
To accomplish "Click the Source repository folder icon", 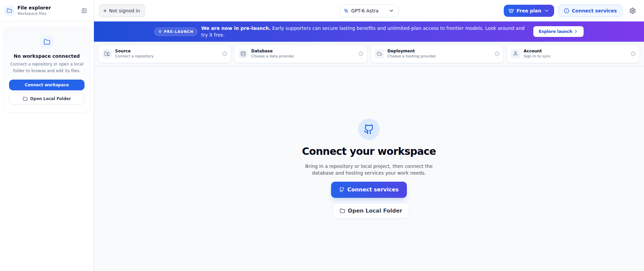I will coord(107,54).
